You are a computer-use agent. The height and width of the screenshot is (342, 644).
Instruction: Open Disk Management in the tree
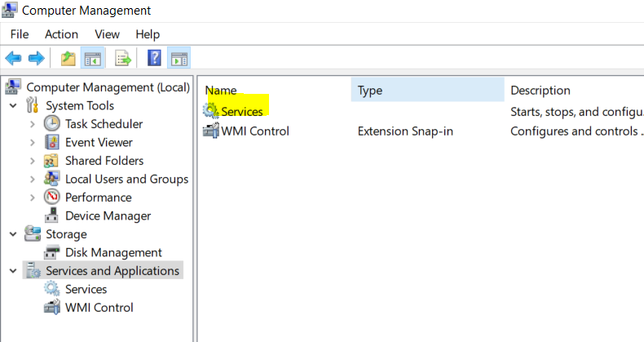[113, 252]
